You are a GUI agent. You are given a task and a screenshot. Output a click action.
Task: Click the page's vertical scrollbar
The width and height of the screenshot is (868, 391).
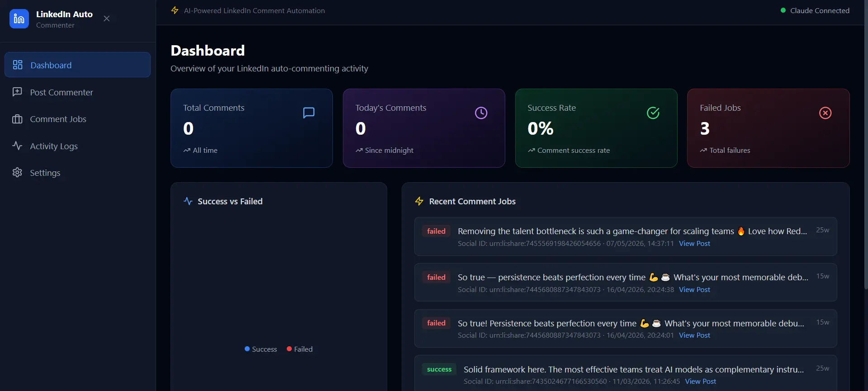click(x=866, y=145)
